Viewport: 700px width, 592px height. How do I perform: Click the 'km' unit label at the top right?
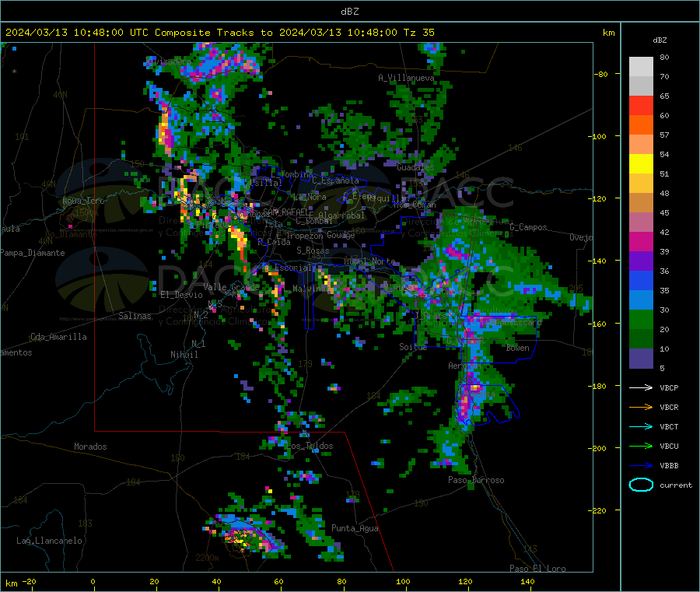[x=608, y=33]
